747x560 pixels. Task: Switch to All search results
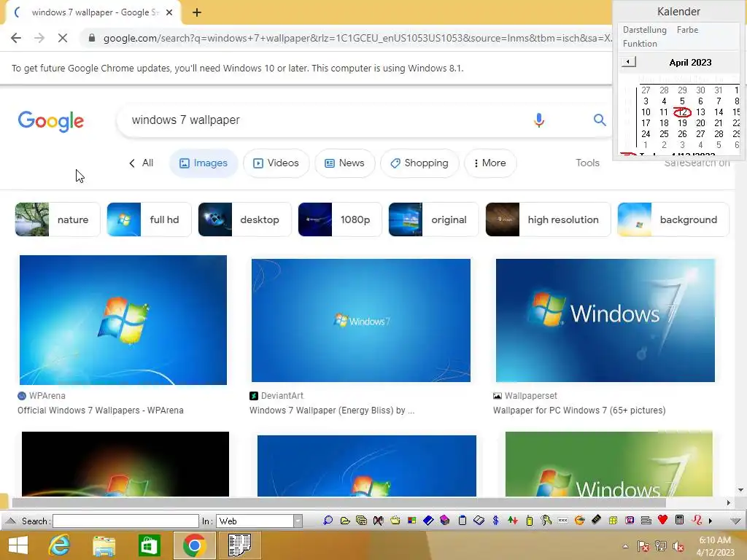[142, 163]
